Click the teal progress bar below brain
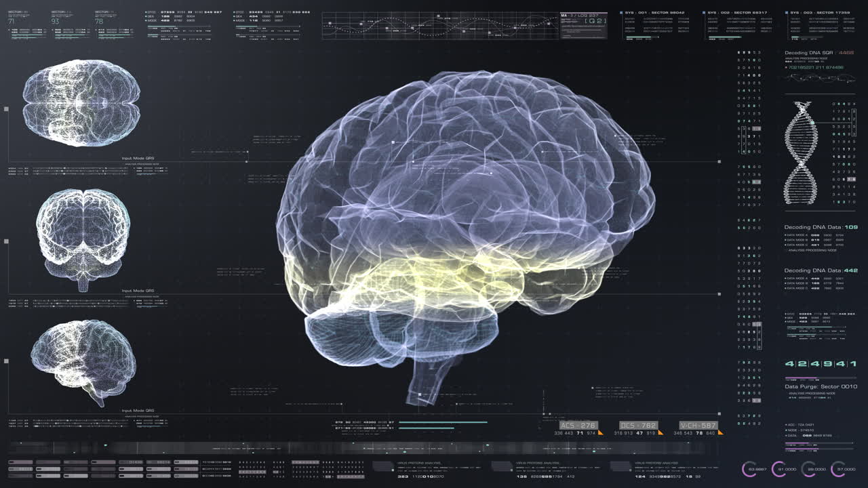The image size is (868, 488). 442,422
